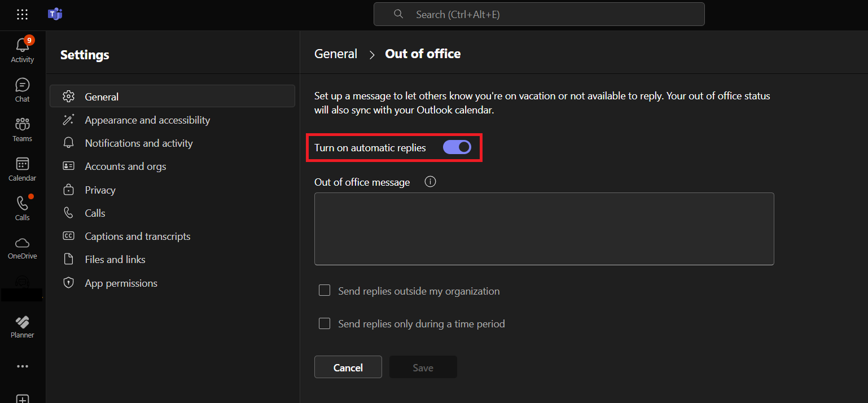Image resolution: width=868 pixels, height=403 pixels.
Task: Click the Turn on automatic replies label
Action: click(x=370, y=148)
